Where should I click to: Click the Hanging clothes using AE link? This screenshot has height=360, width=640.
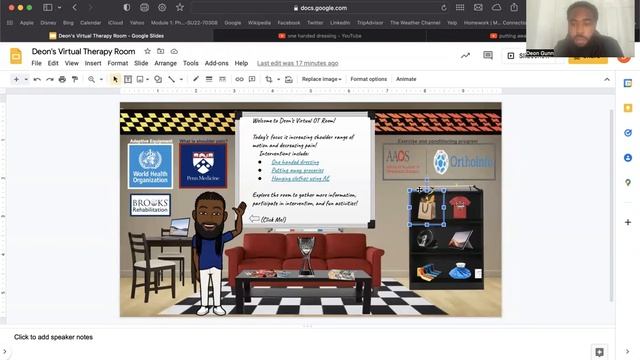click(x=300, y=178)
